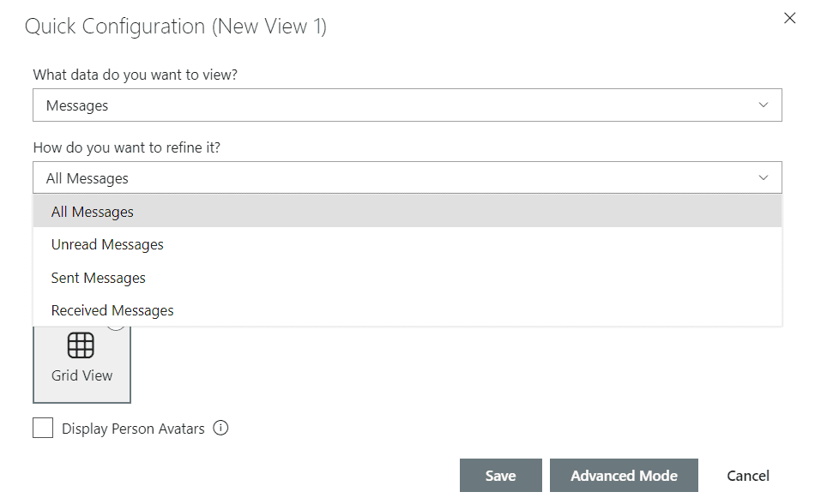Switch to Advanced Mode
815x504 pixels.
coord(624,475)
